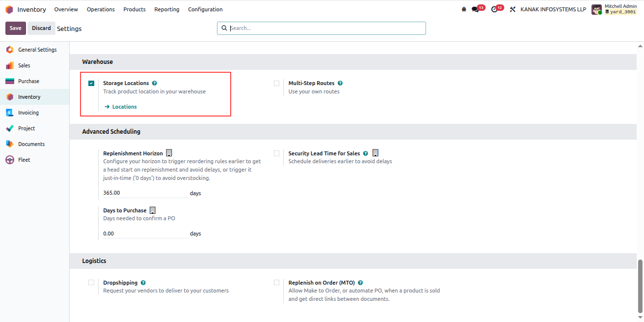Screen dimensions: 644x322
Task: Select Fleet settings tab
Action: coord(34,160)
